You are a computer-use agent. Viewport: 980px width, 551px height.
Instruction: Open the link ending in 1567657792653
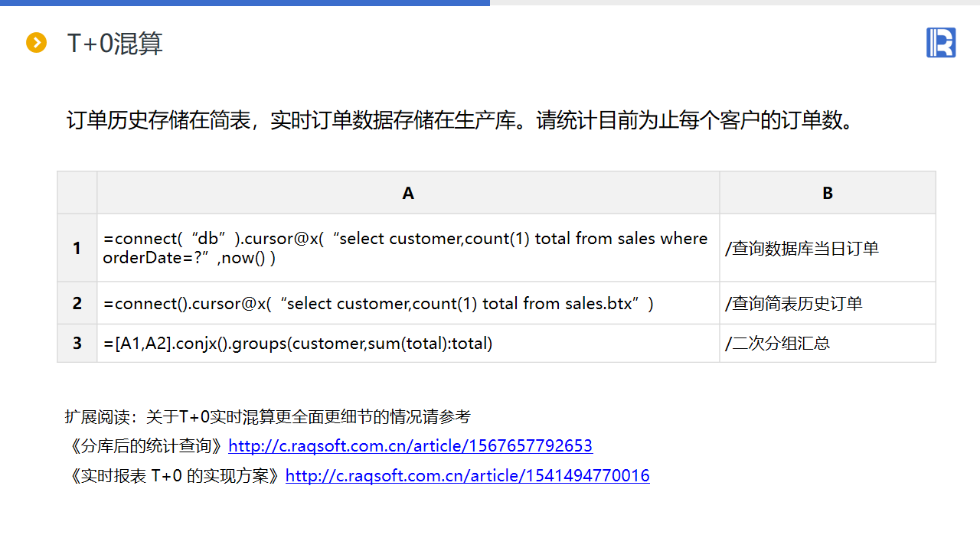[410, 446]
